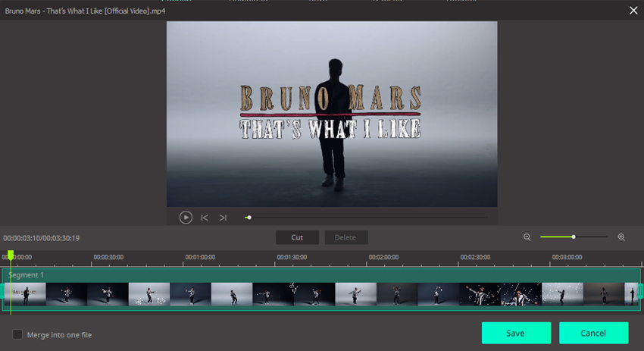The height and width of the screenshot is (351, 644).
Task: Jump to next frame marker icon
Action: point(223,218)
